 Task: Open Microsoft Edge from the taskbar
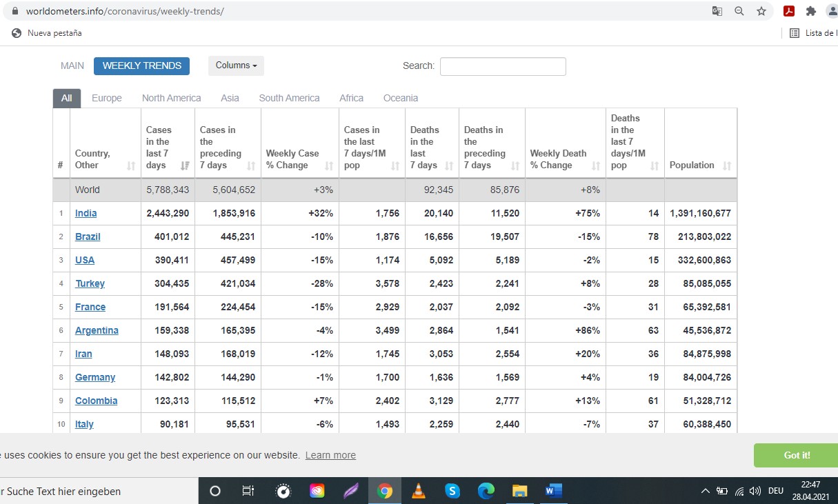point(486,491)
